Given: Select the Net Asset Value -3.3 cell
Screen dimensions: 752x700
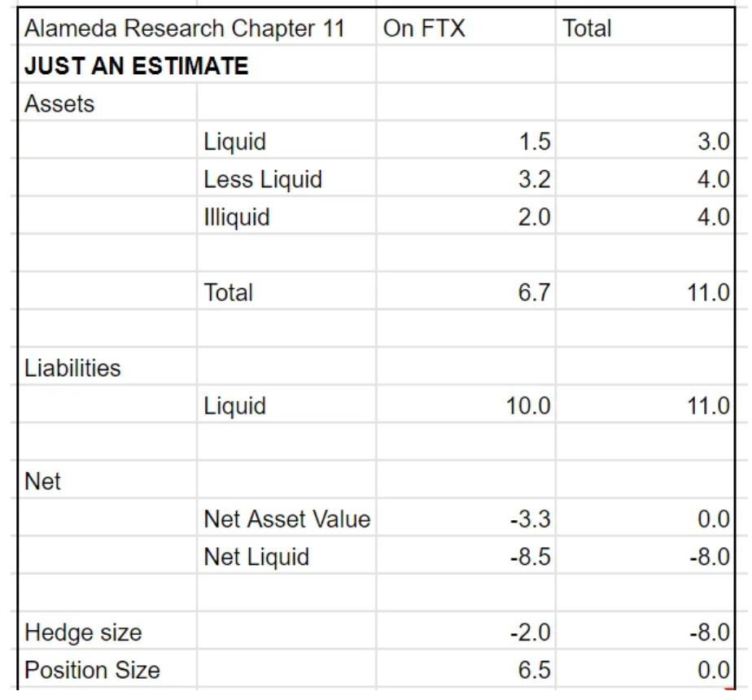Looking at the screenshot, I should 466,518.
